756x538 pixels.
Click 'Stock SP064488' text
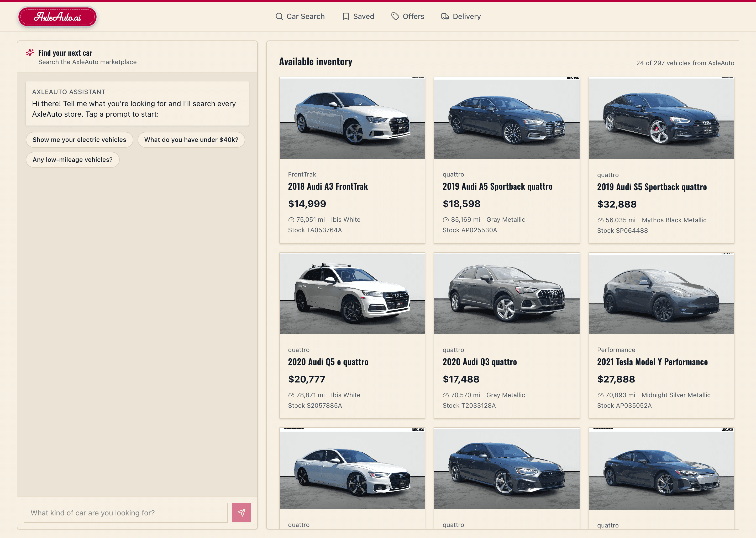coord(623,231)
